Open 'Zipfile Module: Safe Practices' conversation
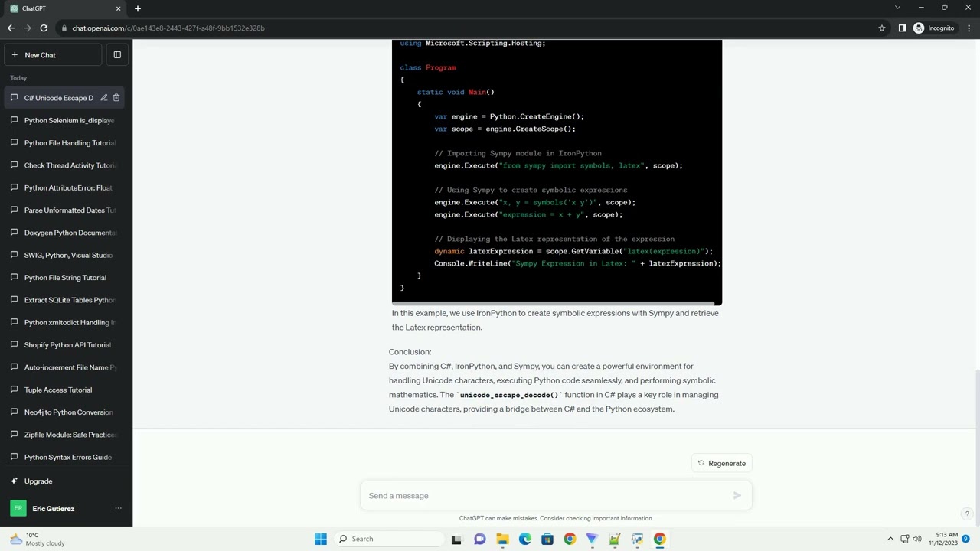980x551 pixels. (66, 435)
